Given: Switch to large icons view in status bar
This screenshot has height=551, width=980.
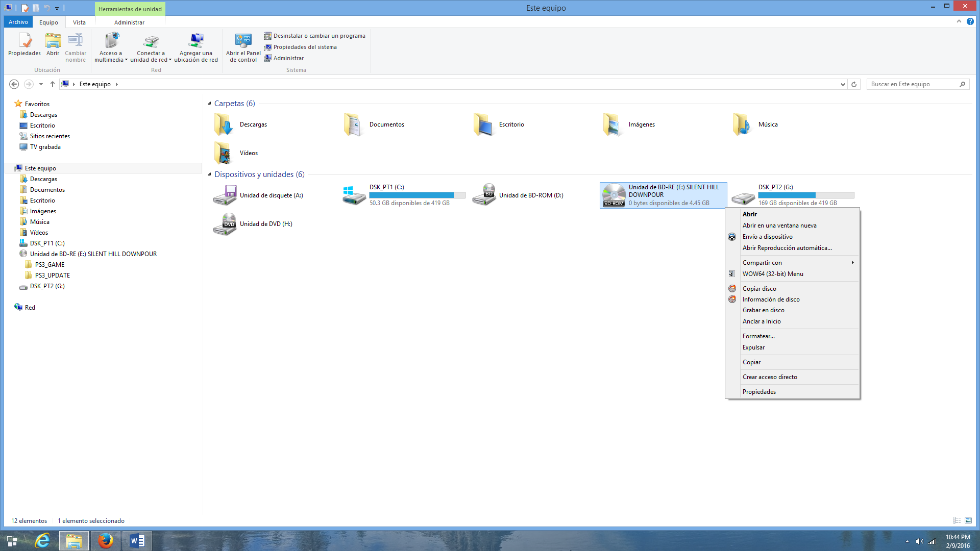Looking at the screenshot, I should [968, 520].
